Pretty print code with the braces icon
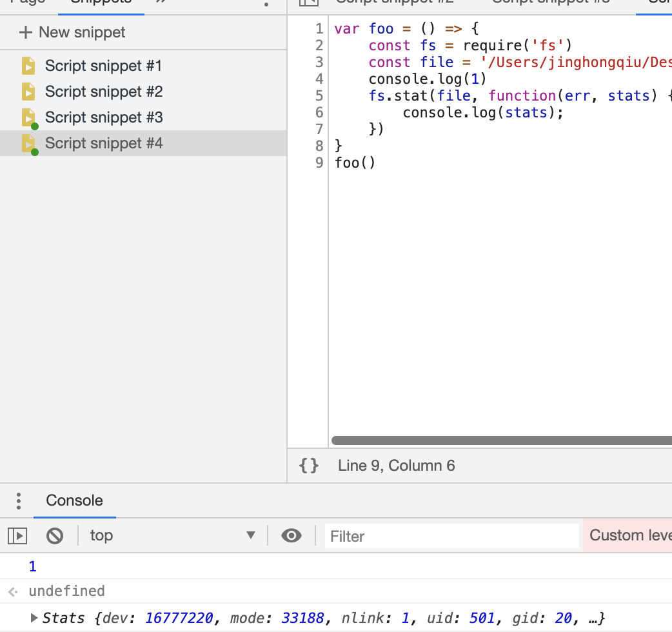The image size is (672, 632). (308, 466)
